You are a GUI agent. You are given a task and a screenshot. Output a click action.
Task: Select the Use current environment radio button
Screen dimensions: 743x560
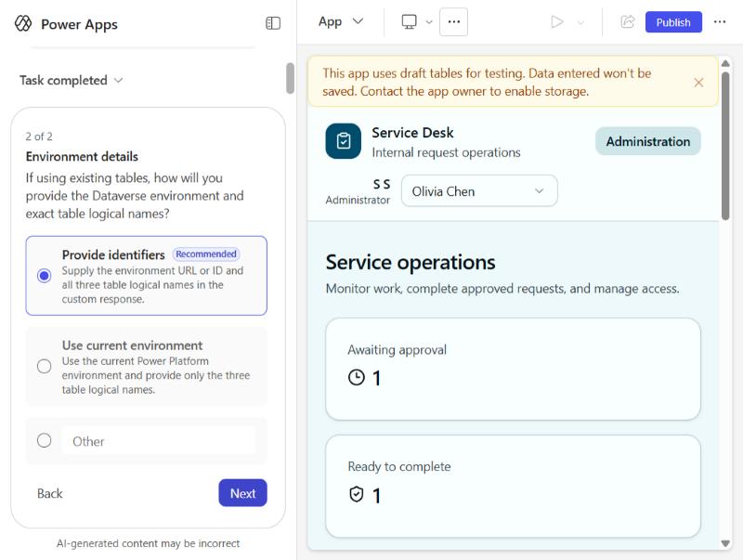coord(44,366)
